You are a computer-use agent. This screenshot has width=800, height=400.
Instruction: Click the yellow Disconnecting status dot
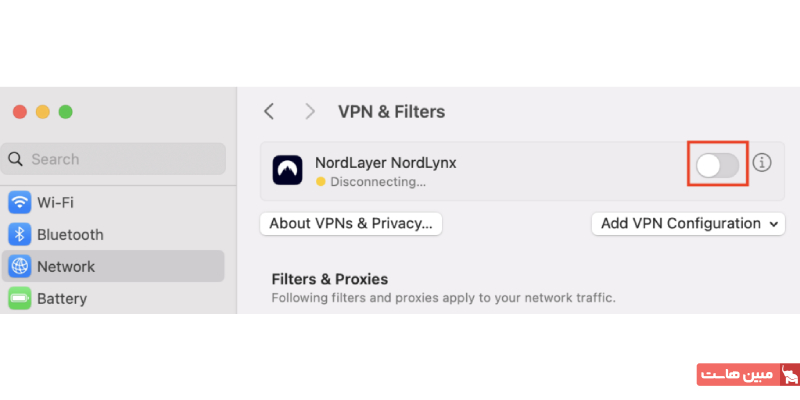(320, 182)
